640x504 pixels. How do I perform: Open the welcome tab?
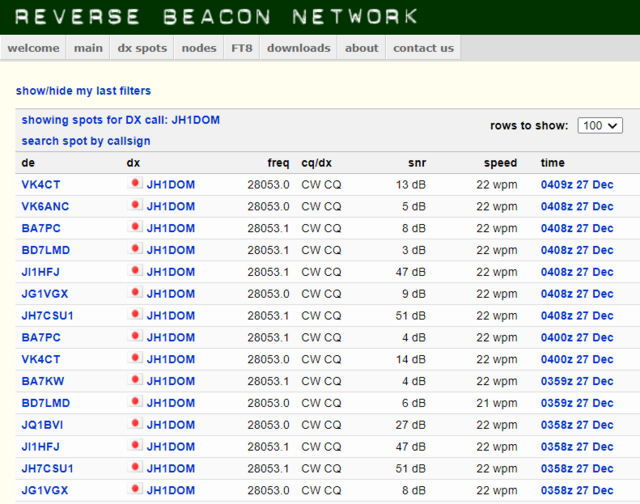pos(33,48)
